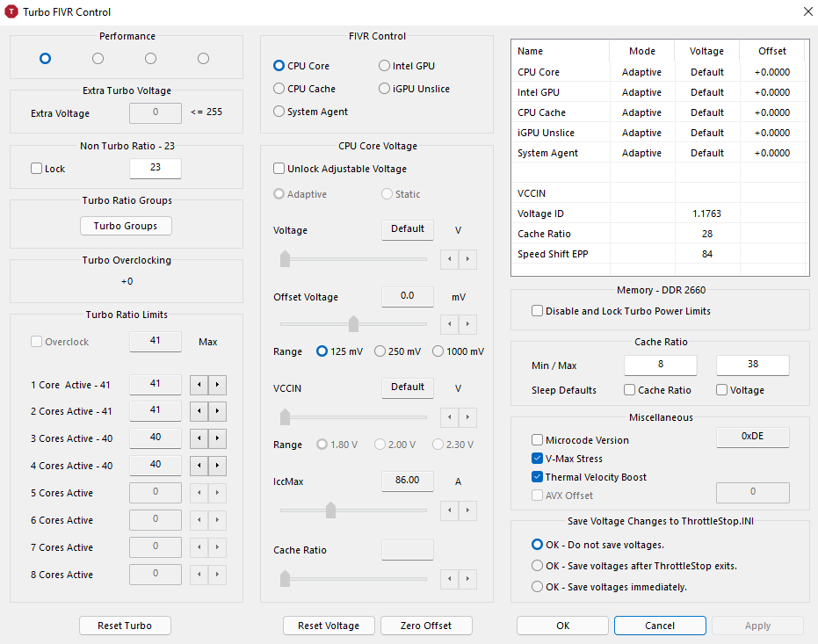Decrease the 4 Cores Active ratio arrow

tap(200, 466)
